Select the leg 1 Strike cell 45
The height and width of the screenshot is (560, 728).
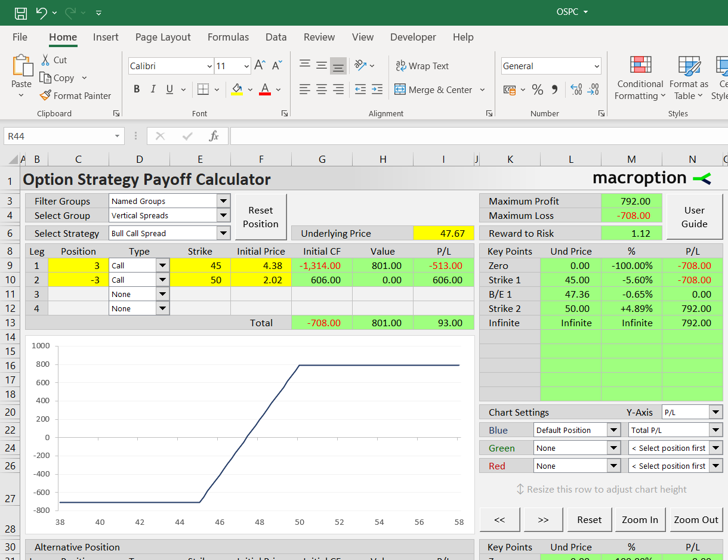(x=200, y=265)
